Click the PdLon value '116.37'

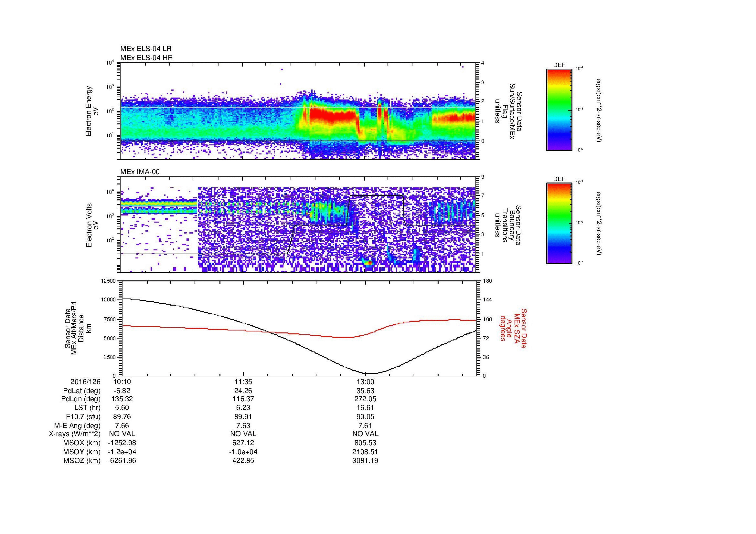[243, 399]
